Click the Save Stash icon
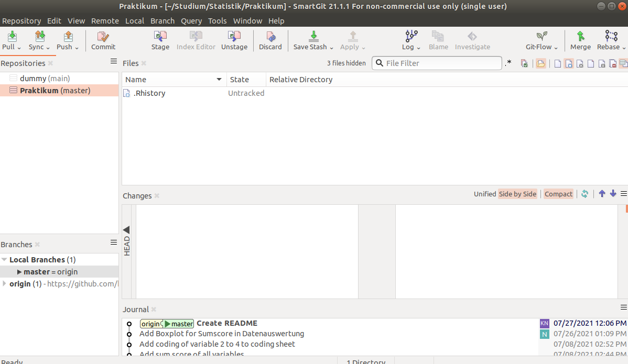The width and height of the screenshot is (628, 364). tap(313, 37)
